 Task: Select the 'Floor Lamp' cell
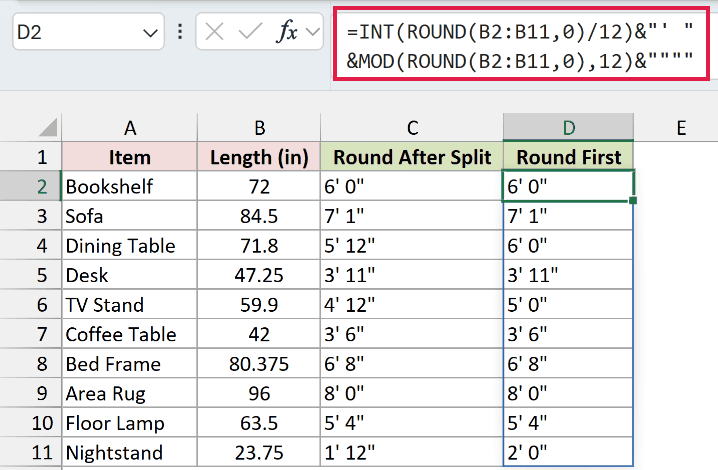[130, 422]
